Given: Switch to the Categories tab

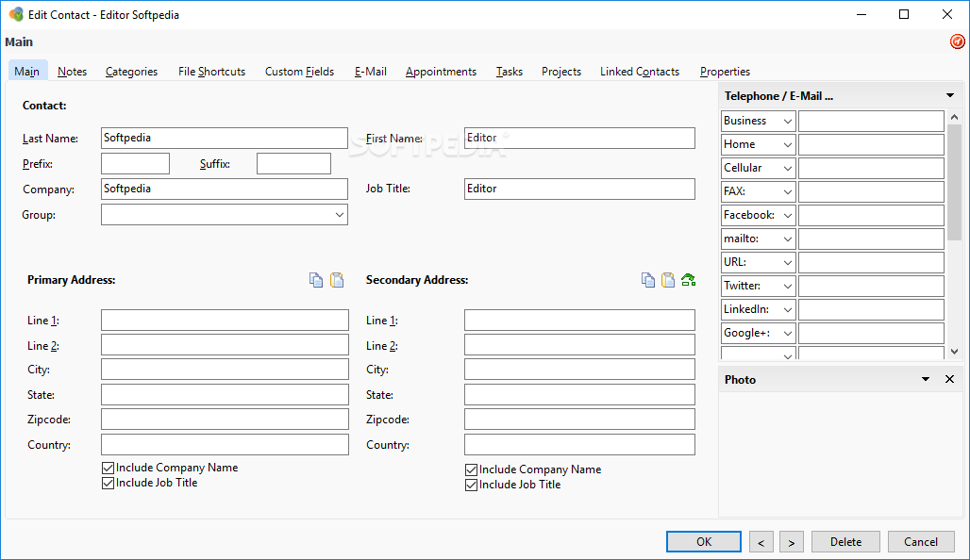Looking at the screenshot, I should coord(131,72).
